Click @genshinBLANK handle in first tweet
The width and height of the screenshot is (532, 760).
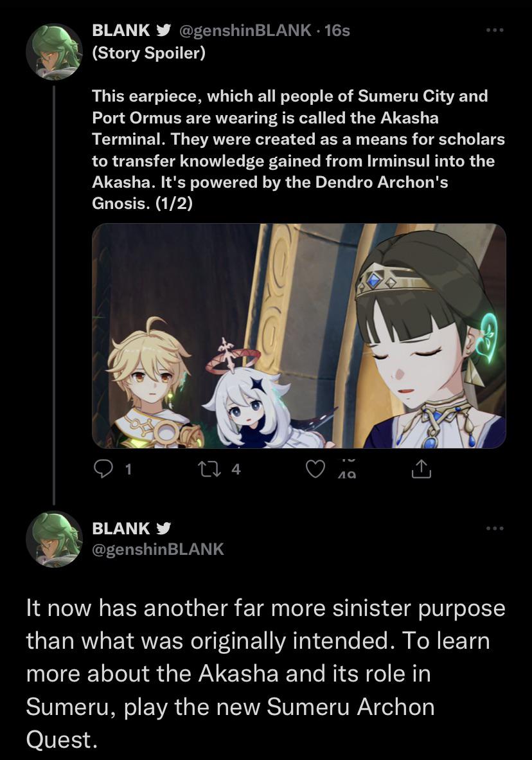click(x=245, y=30)
